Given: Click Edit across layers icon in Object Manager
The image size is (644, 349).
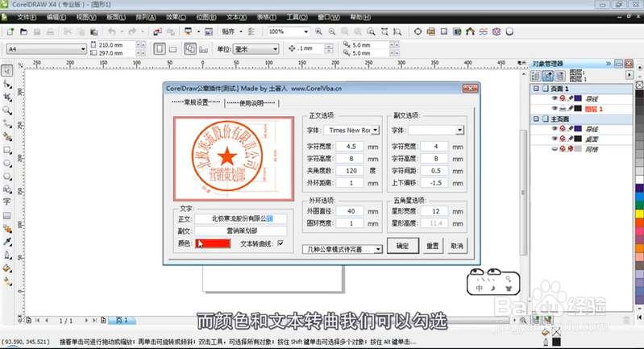Looking at the screenshot, I should (548, 76).
